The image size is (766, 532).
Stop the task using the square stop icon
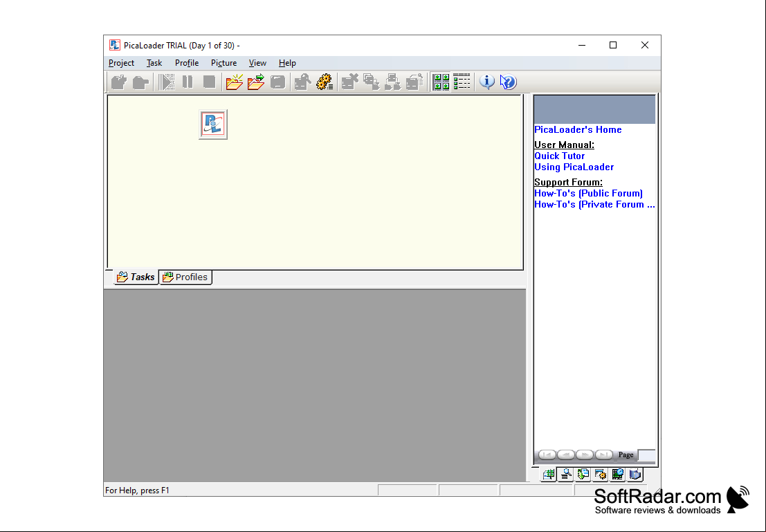[x=210, y=82]
